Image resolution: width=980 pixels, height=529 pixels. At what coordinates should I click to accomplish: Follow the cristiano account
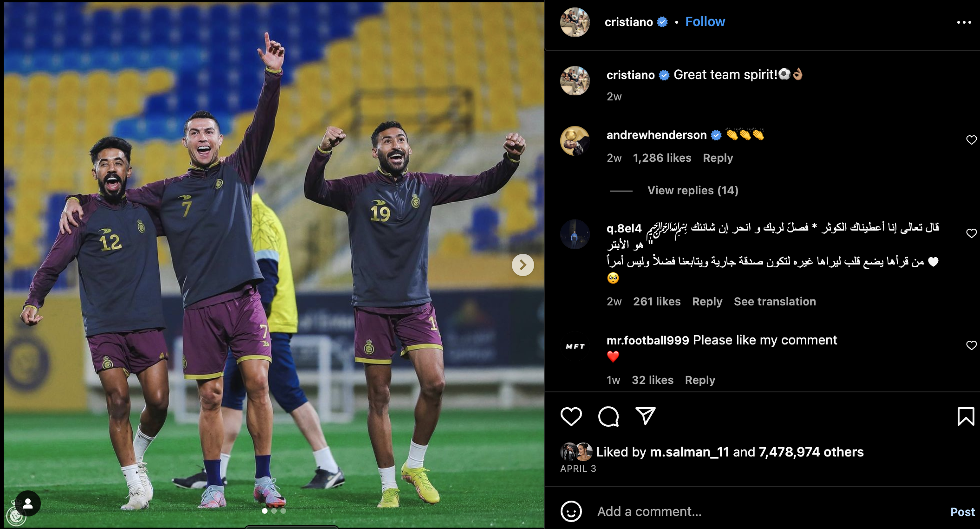click(705, 22)
